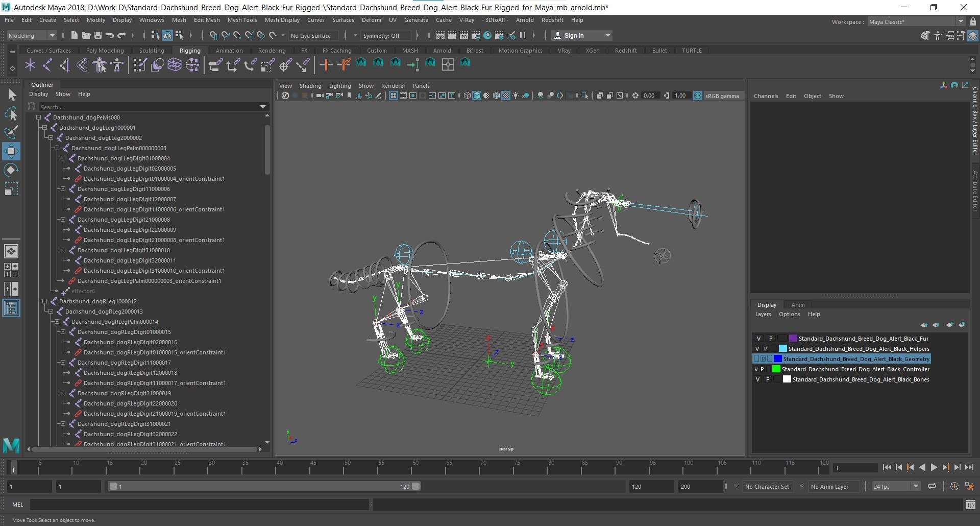Open Symmetry: Off dropdown
The image size is (980, 526).
tap(385, 35)
